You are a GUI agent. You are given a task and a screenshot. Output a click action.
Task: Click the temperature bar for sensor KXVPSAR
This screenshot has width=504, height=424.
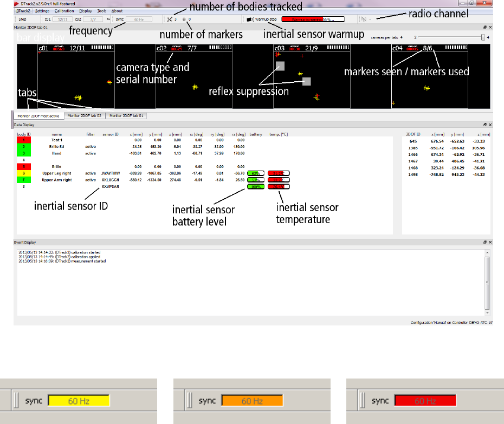click(x=279, y=187)
